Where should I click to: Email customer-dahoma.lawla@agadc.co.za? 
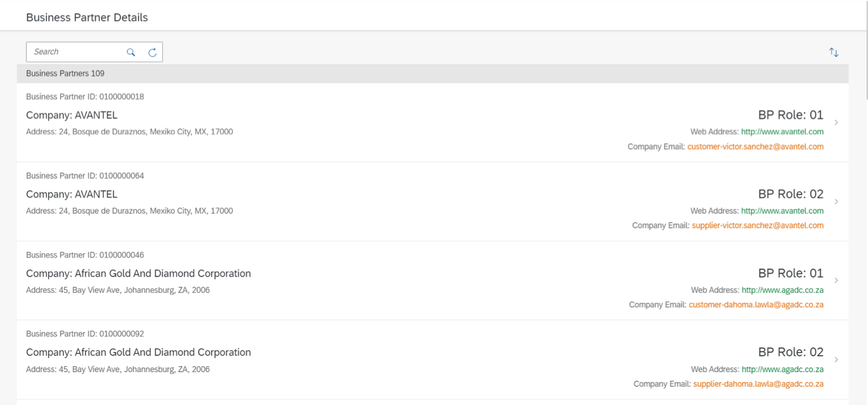click(x=756, y=305)
